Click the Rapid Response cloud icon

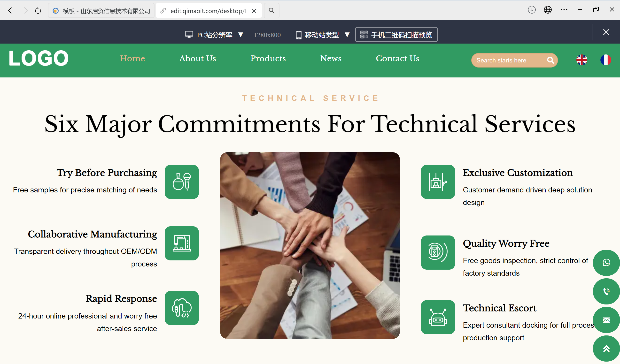pos(182,308)
